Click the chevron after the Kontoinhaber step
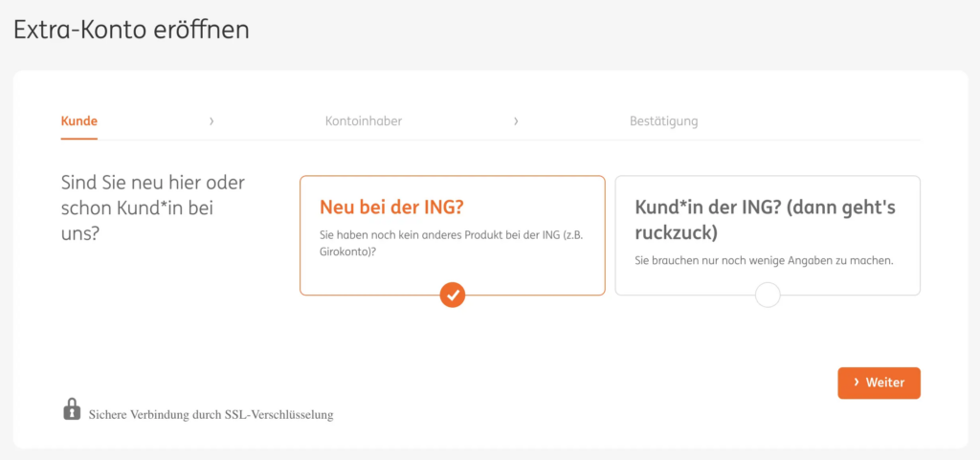The image size is (980, 460). pos(516,121)
